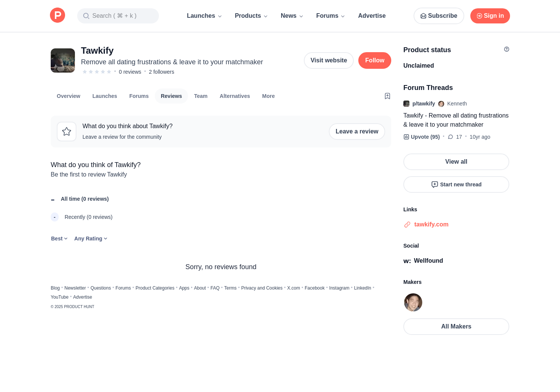Viewport: 560px width, 392px height.
Task: Click 0 reviews under the product title
Action: coord(130,72)
